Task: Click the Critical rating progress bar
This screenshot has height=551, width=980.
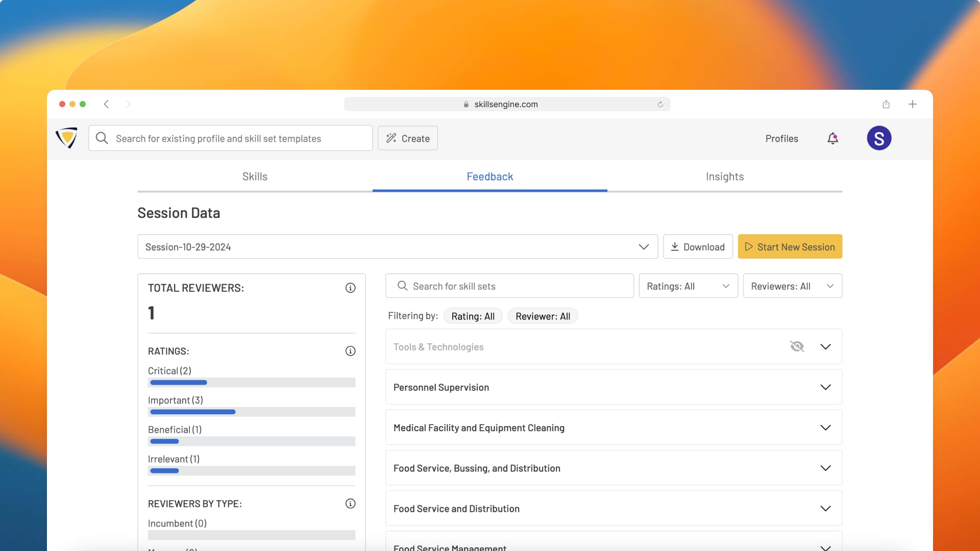Action: [252, 383]
